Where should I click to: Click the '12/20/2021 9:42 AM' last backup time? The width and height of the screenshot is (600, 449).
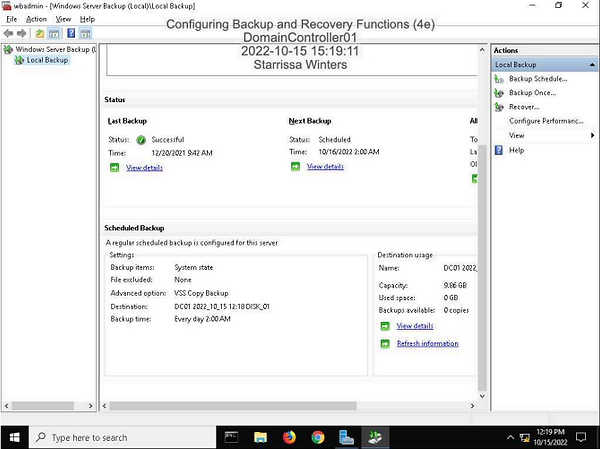(x=182, y=153)
